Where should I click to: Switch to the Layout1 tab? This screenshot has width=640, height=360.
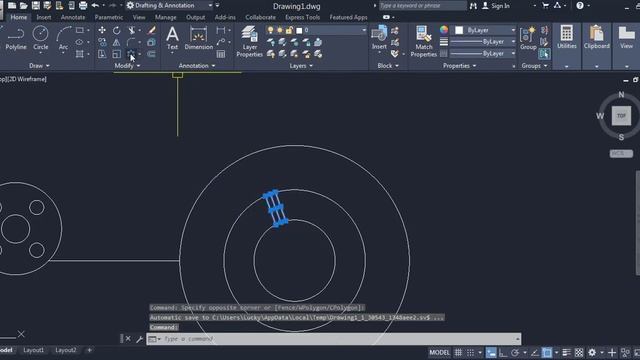(33, 350)
